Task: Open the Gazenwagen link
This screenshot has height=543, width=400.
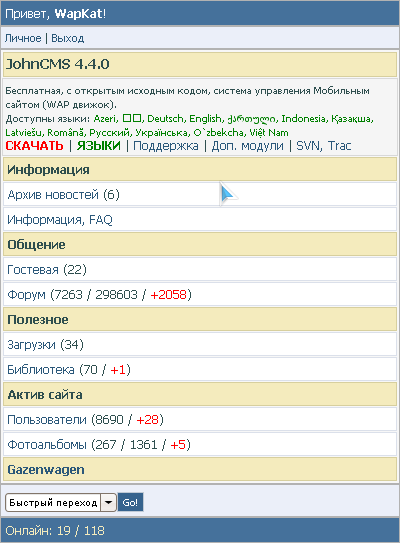Action: 46,470
